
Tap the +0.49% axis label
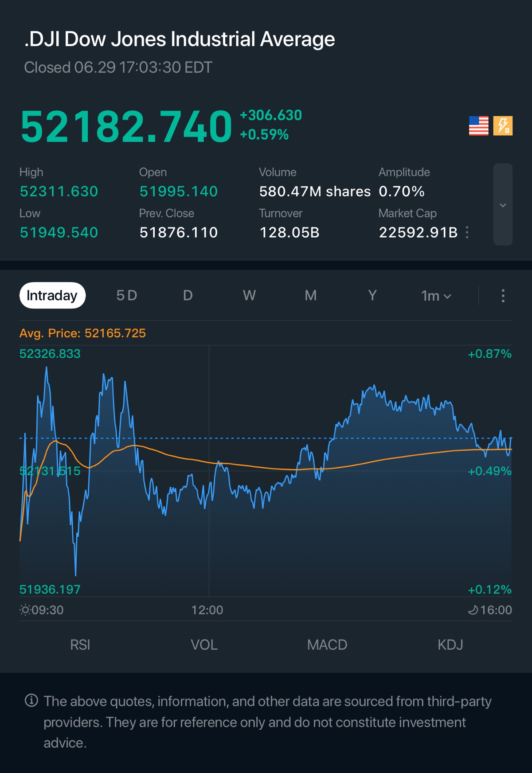click(490, 471)
